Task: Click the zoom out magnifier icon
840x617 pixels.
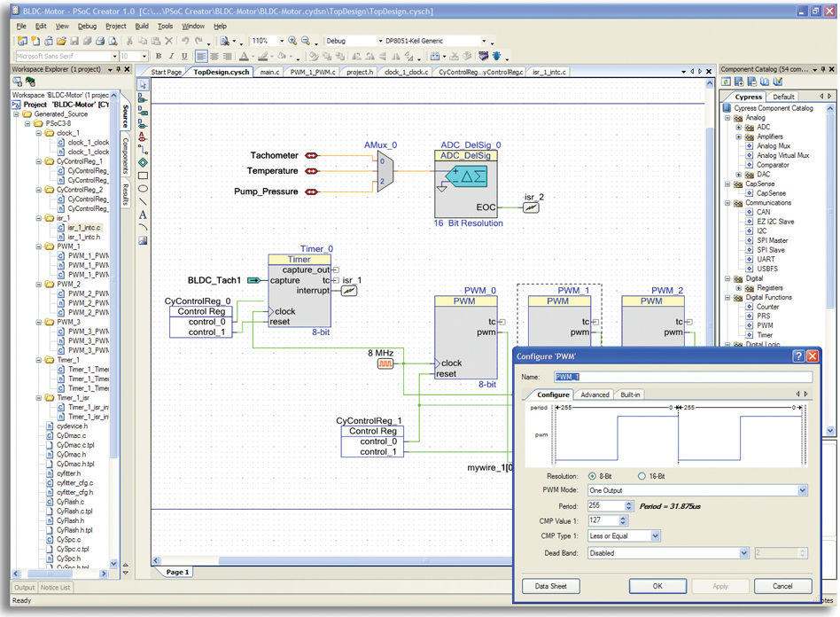Action: click(306, 41)
